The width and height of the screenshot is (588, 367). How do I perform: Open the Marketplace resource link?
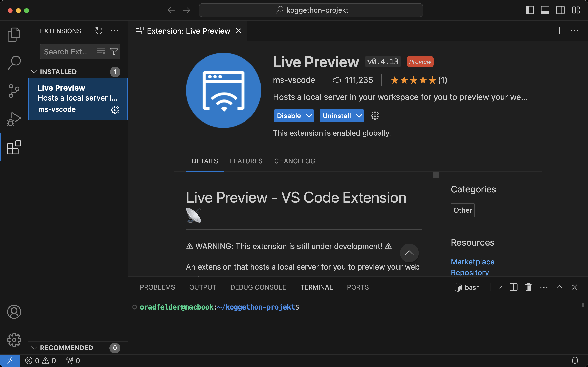point(473,262)
